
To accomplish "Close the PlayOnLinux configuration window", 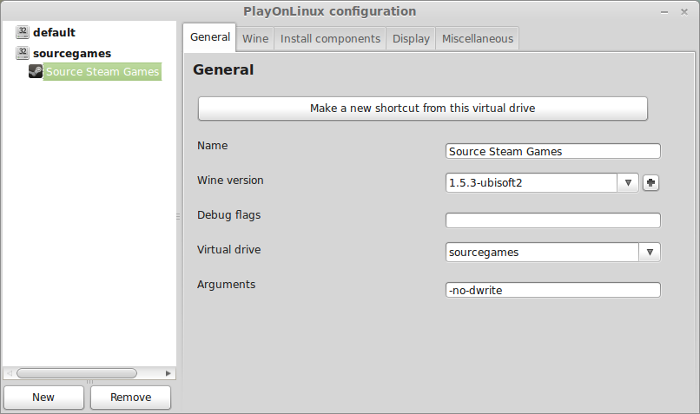I will tap(684, 12).
